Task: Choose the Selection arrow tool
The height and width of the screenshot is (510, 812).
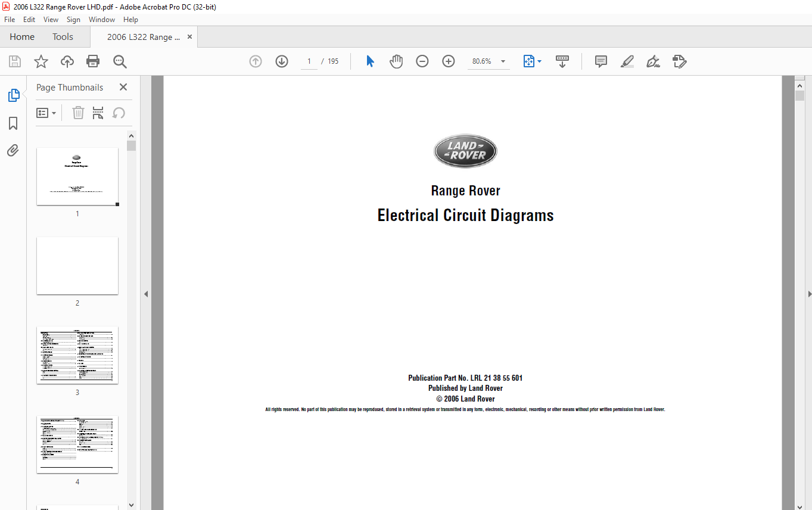Action: 370,61
